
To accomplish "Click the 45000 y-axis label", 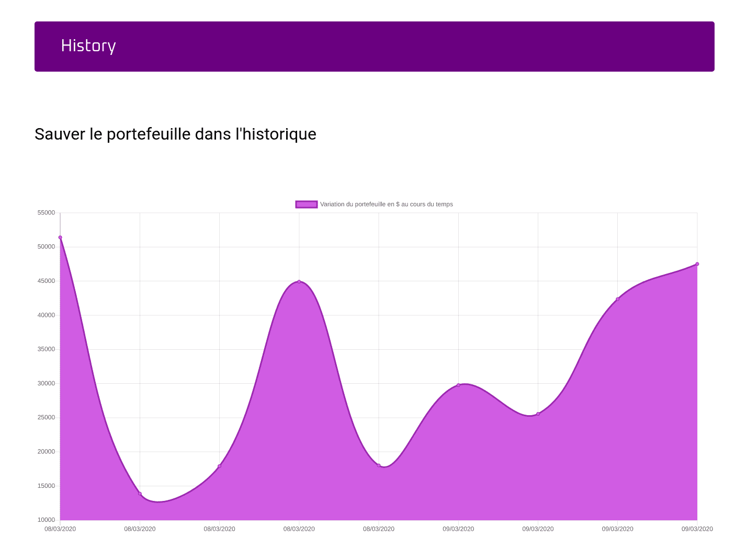I will [x=46, y=281].
